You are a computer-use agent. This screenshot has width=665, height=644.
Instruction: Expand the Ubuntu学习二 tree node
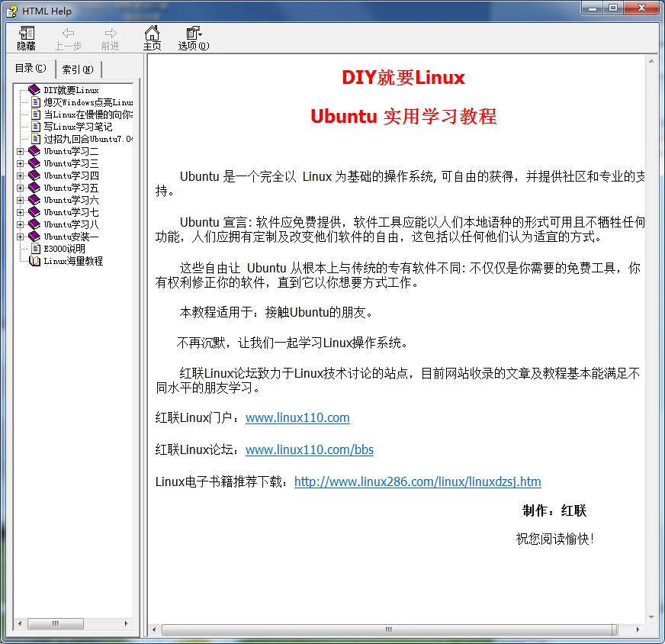[21, 151]
